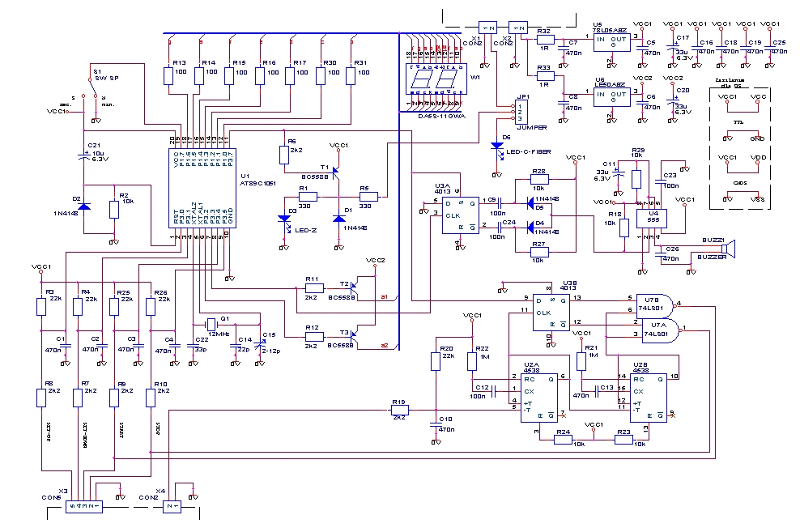Select the U6 voltage regulator block
This screenshot has height=532, width=800.
[x=611, y=97]
